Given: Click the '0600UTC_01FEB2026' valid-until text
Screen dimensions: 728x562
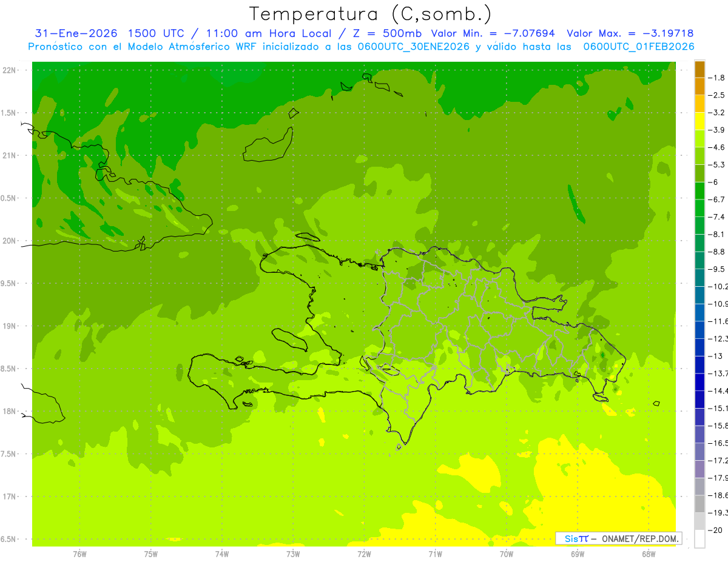Looking at the screenshot, I should coord(638,46).
